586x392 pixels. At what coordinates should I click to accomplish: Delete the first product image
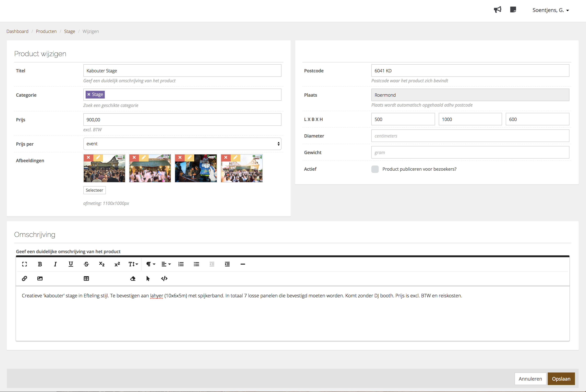click(88, 157)
